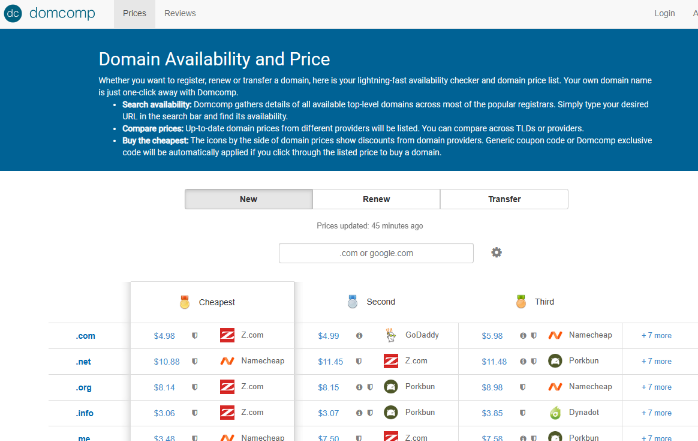Viewport: 698px width, 441px height.
Task: Click the info icon beside the $4.99 price
Action: 359,336
